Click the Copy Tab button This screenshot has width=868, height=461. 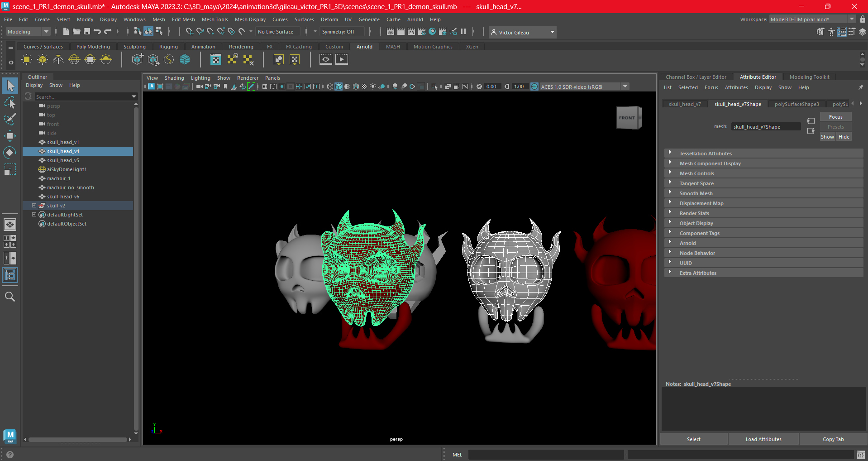833,439
